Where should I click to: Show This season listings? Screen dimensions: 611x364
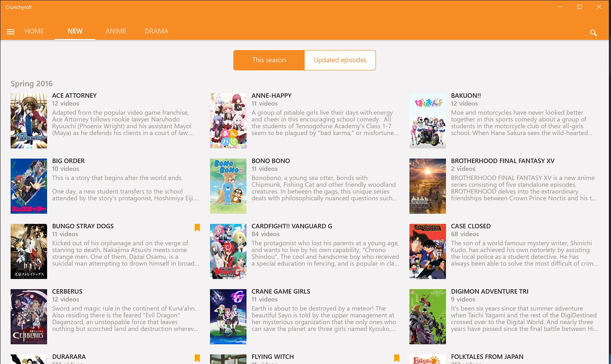pyautogui.click(x=269, y=60)
